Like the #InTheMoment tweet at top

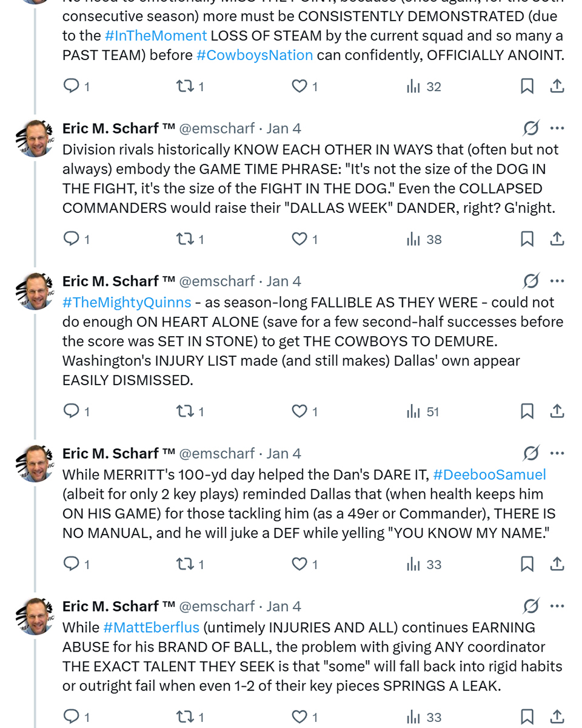(299, 86)
